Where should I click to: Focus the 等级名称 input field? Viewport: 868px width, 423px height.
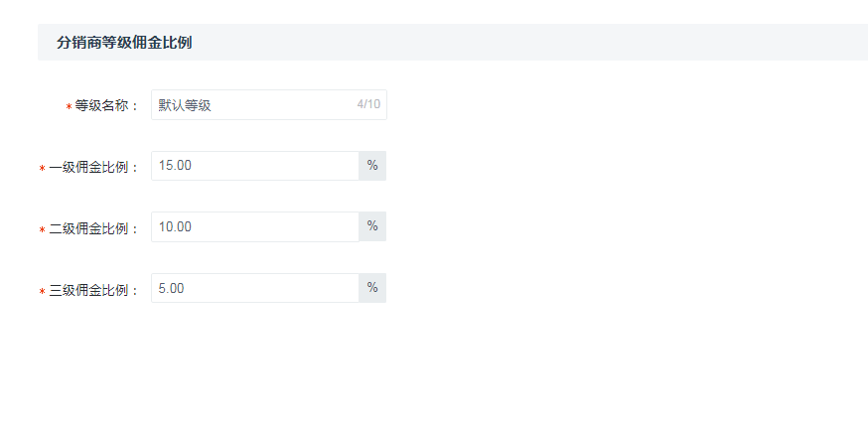pyautogui.click(x=268, y=104)
